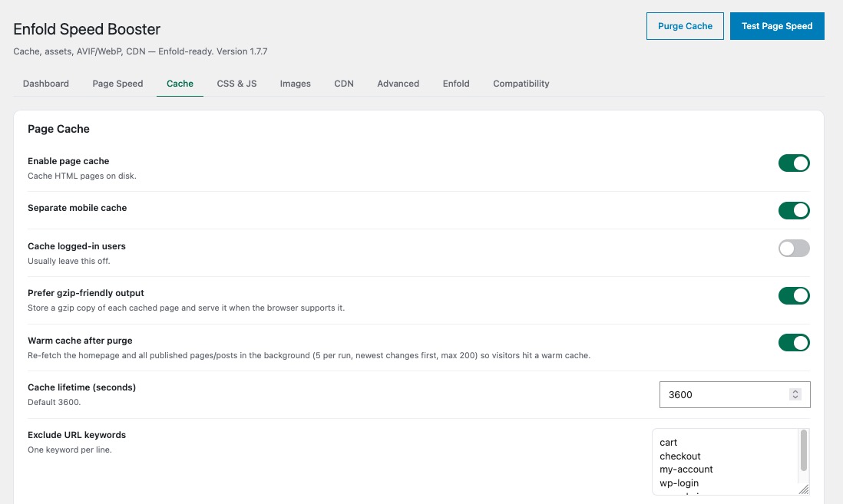Click the textarea resize handle corner
Viewport: 843px width, 504px height.
(804, 489)
